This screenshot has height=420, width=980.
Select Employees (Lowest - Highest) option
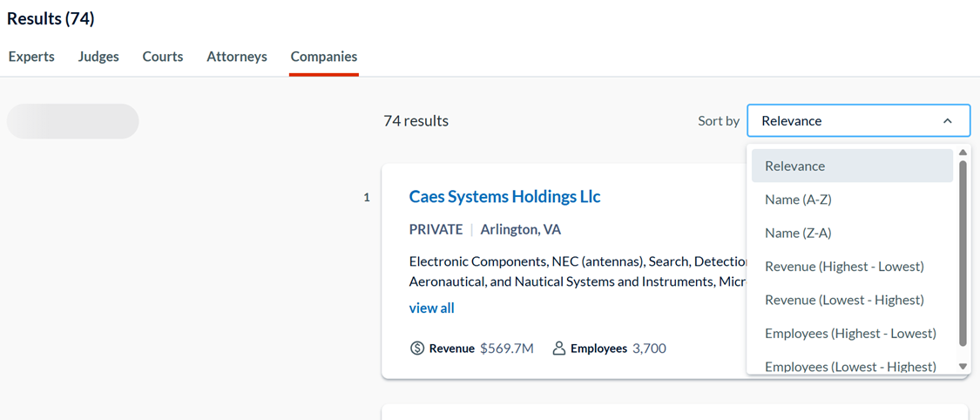(850, 366)
